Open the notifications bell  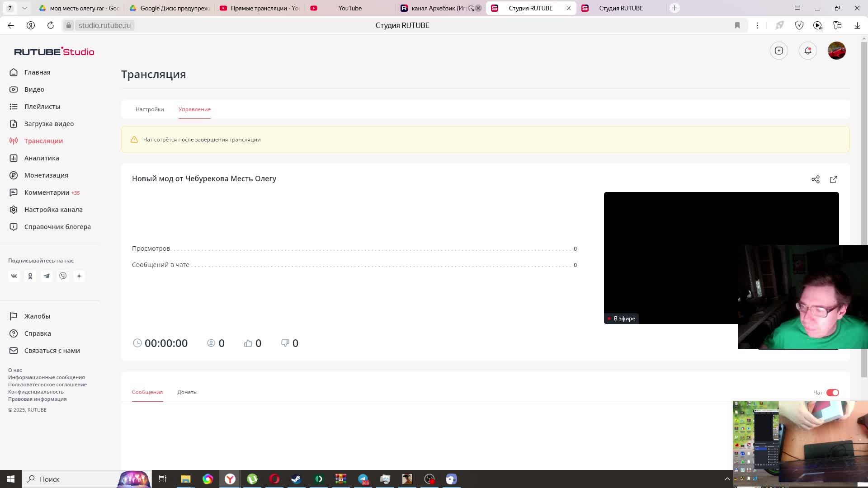pos(807,51)
